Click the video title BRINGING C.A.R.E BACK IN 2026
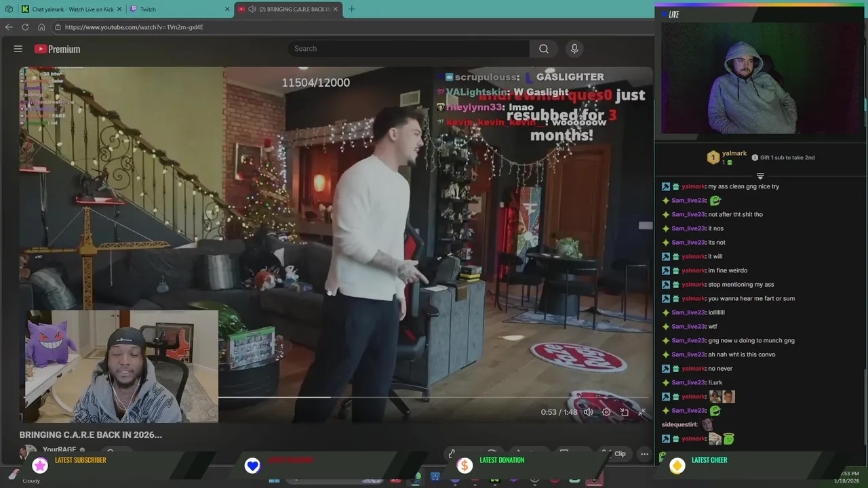Image resolution: width=868 pixels, height=488 pixels. [91, 435]
